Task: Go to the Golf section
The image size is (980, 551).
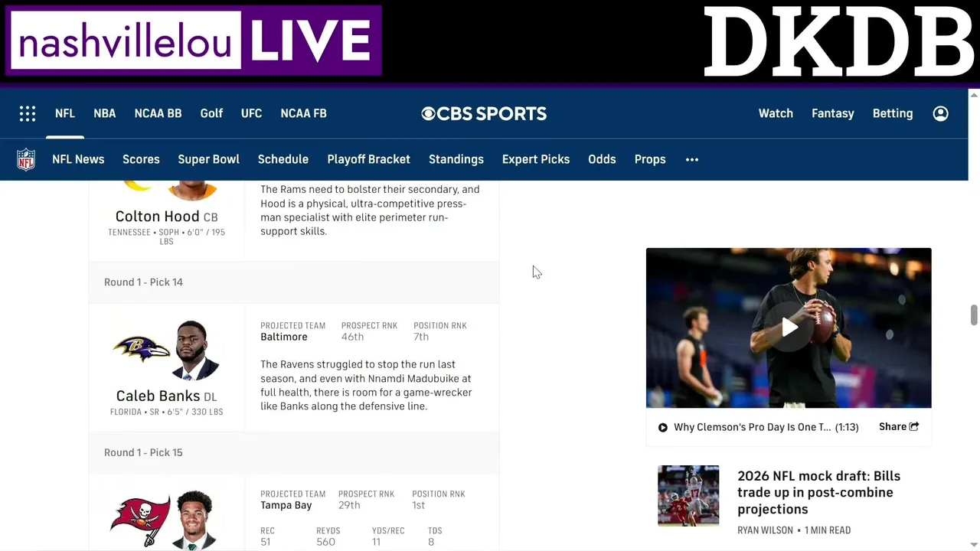Action: pyautogui.click(x=211, y=113)
